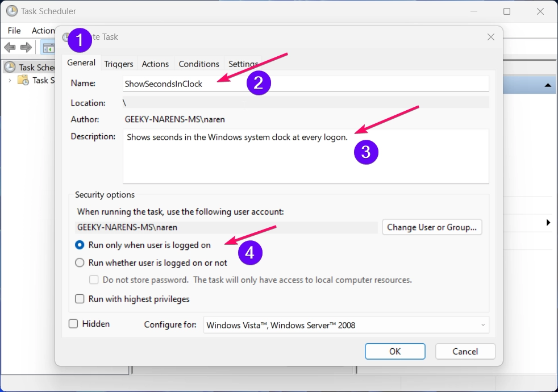Open the Action menu
The height and width of the screenshot is (392, 558).
point(43,31)
